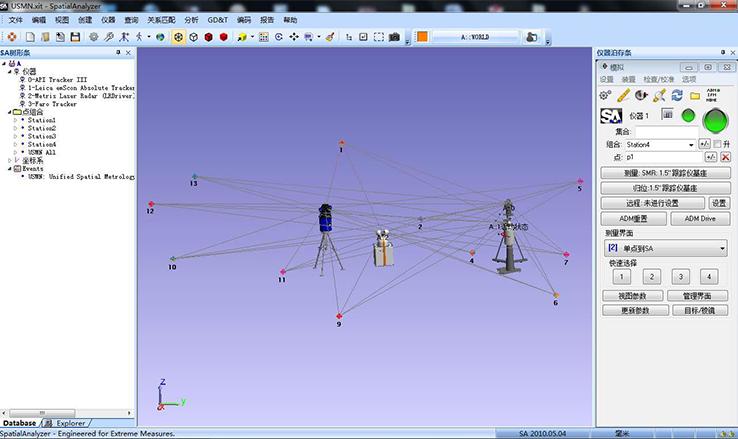Open the 文件 menu

(x=16, y=20)
